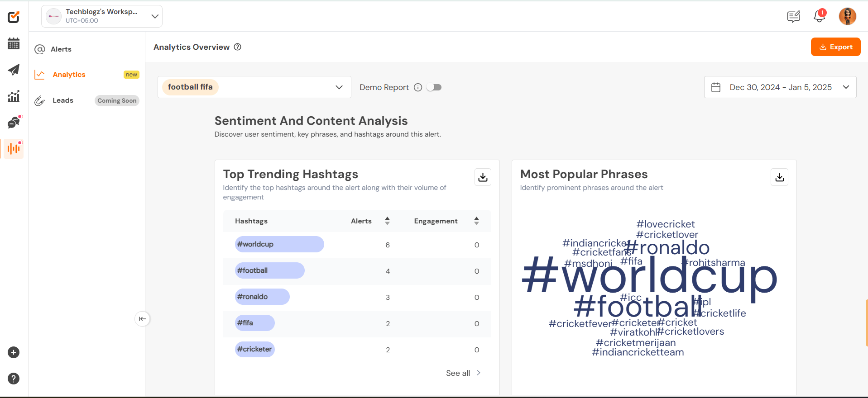Collapse the sidebar panel arrow
The image size is (868, 398).
[142, 319]
